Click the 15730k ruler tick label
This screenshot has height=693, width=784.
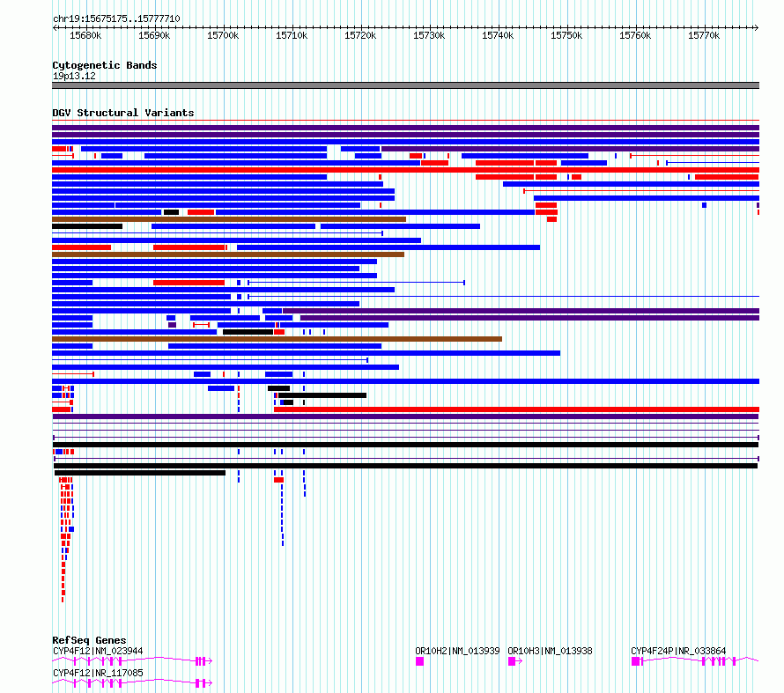point(429,35)
